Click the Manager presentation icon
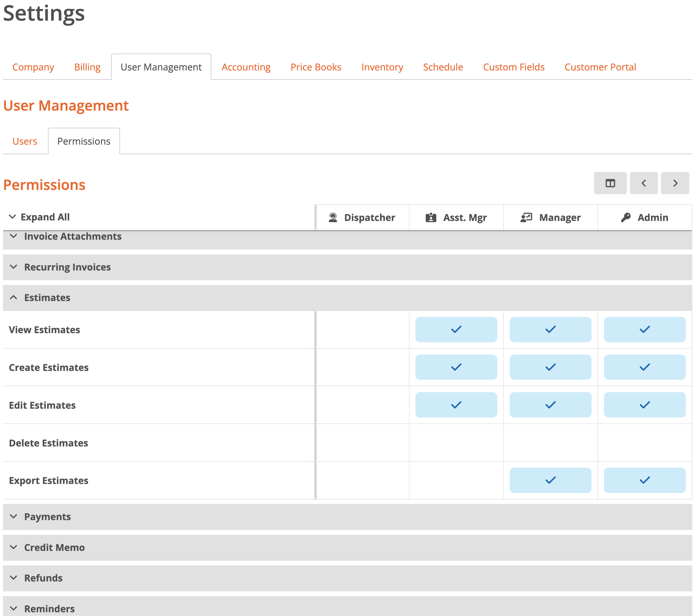Viewport: 699px width, 616px height. tap(526, 217)
